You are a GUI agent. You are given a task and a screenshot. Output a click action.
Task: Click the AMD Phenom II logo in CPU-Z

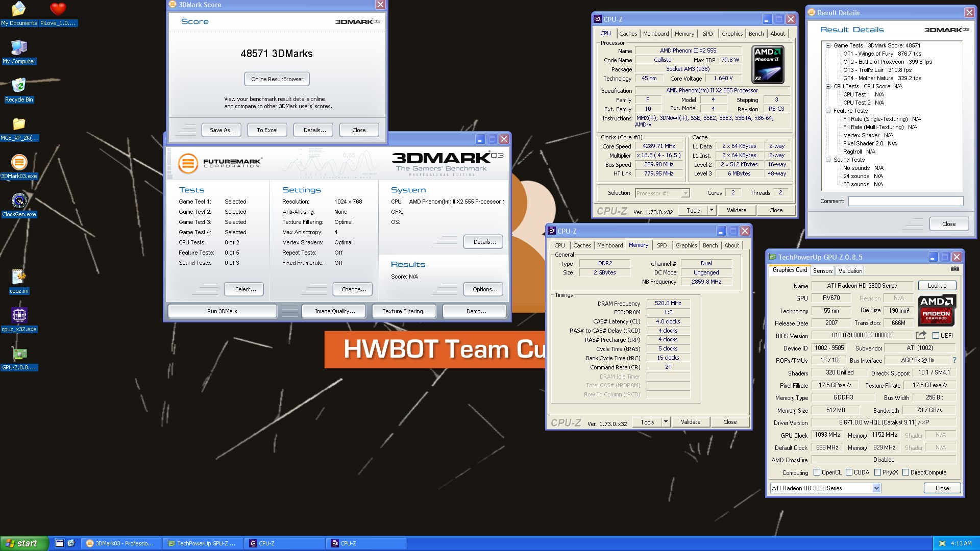coord(768,64)
